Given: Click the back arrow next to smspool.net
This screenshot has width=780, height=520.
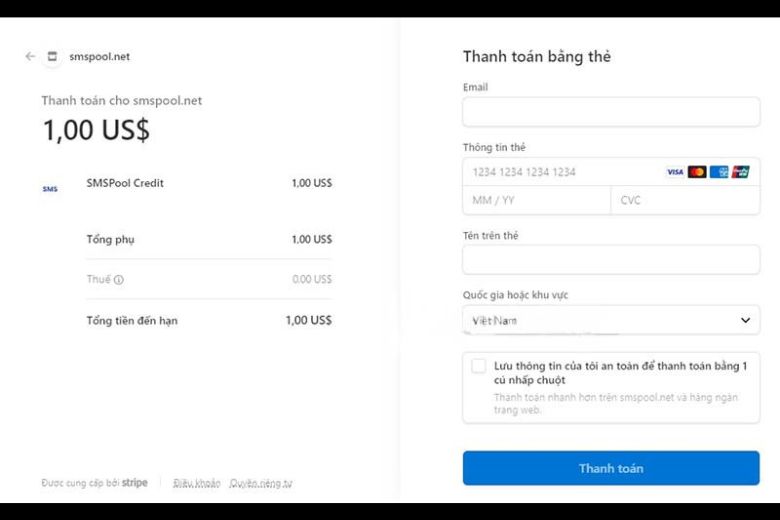Looking at the screenshot, I should point(30,57).
